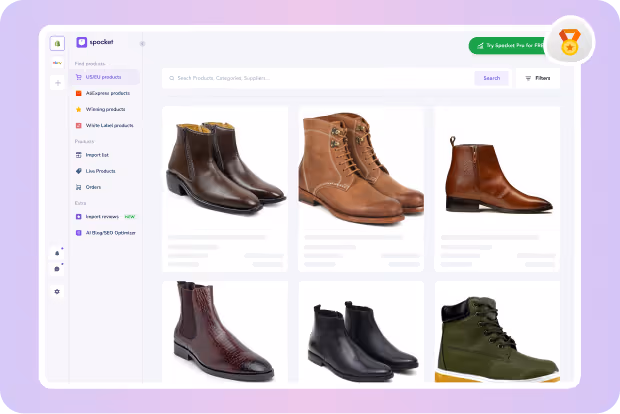Image resolution: width=620 pixels, height=414 pixels.
Task: Open the Orders page
Action: [x=93, y=187]
